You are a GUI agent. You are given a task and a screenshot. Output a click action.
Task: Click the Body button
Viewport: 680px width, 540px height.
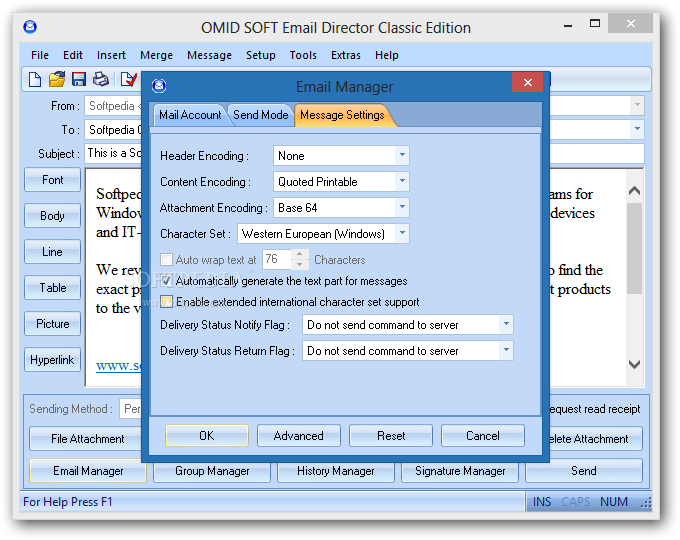pyautogui.click(x=52, y=216)
